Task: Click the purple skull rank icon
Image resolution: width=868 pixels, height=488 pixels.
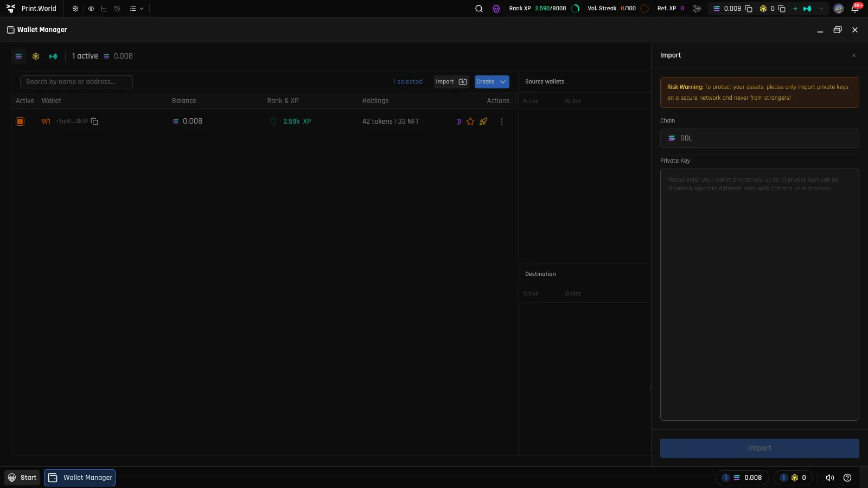Action: (496, 9)
